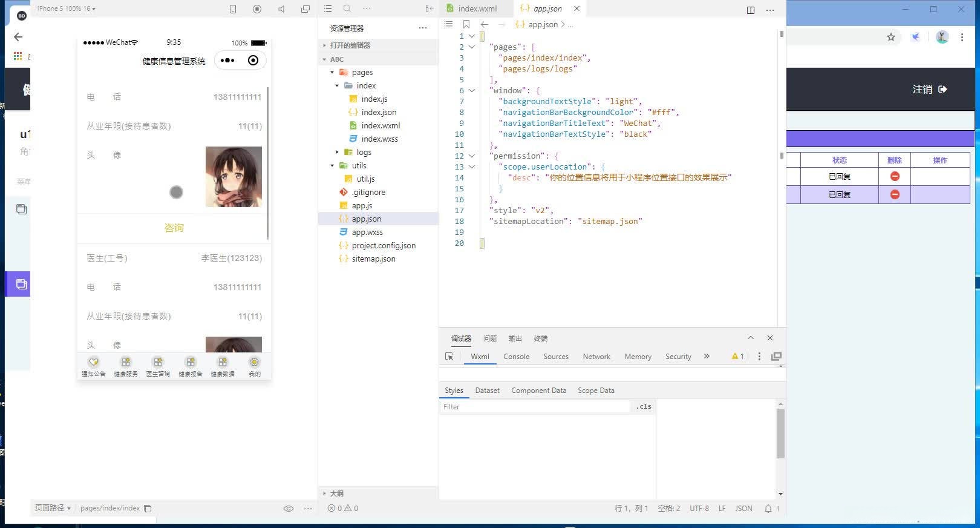980x528 pixels.
Task: Toggle the eye preview icon in the status bar
Action: (289, 509)
